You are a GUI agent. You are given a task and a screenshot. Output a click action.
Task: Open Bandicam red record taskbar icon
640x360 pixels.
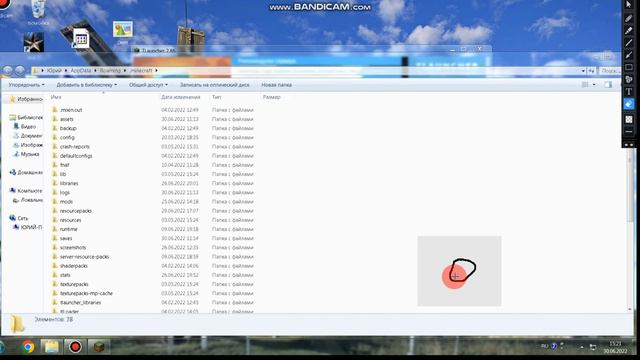[75, 347]
